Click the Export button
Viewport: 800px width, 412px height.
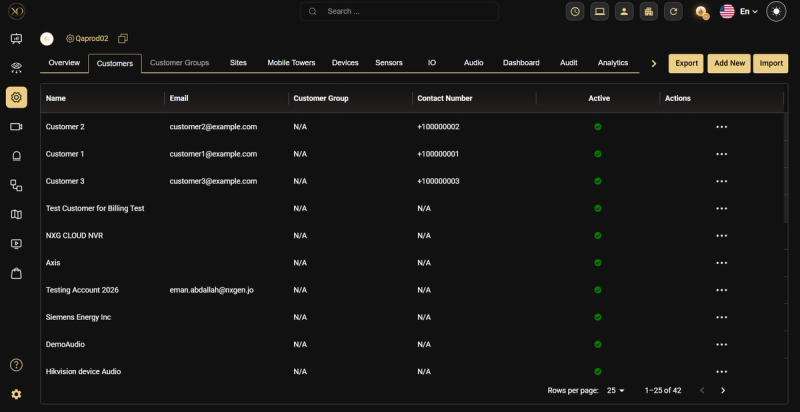click(x=686, y=63)
